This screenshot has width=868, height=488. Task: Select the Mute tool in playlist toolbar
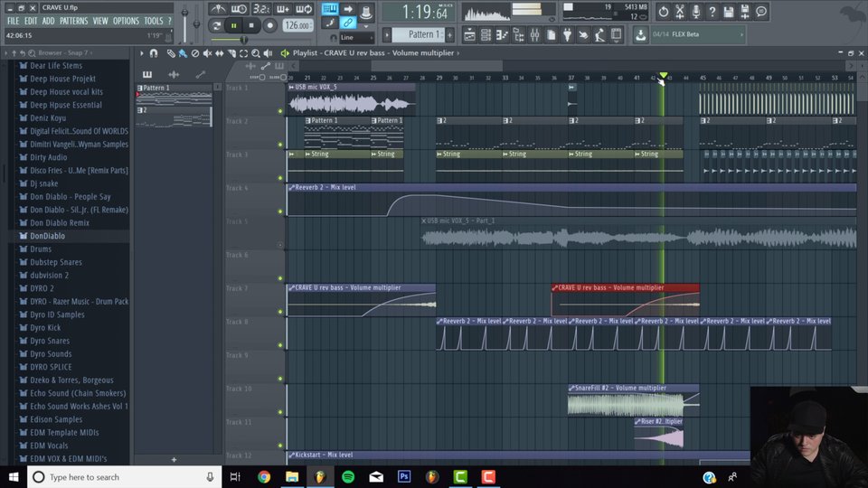point(207,53)
